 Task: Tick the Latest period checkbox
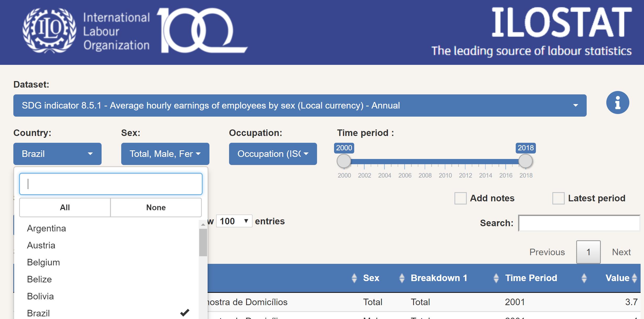(x=558, y=198)
